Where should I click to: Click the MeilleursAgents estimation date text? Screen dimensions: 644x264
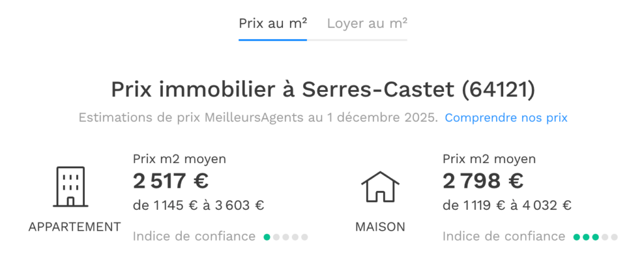coord(258,118)
